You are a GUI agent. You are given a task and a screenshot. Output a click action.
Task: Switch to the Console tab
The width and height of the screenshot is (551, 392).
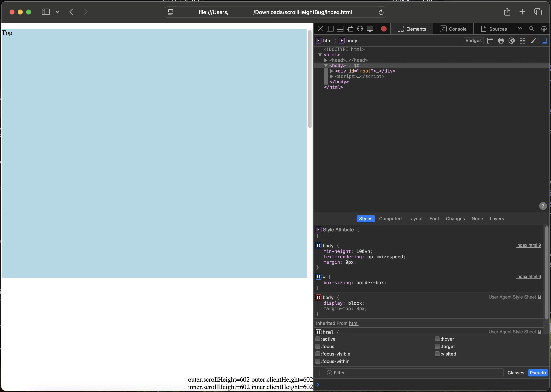pyautogui.click(x=453, y=29)
